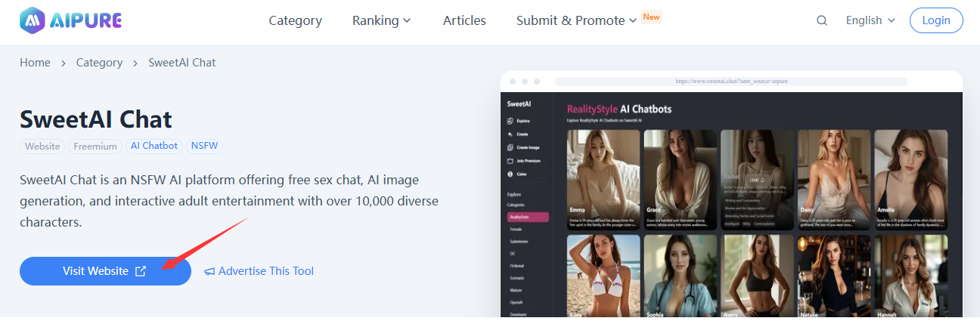Screen dimensions: 980x321
Task: Click the Join Premium icon in the preview sidebar
Action: (510, 161)
